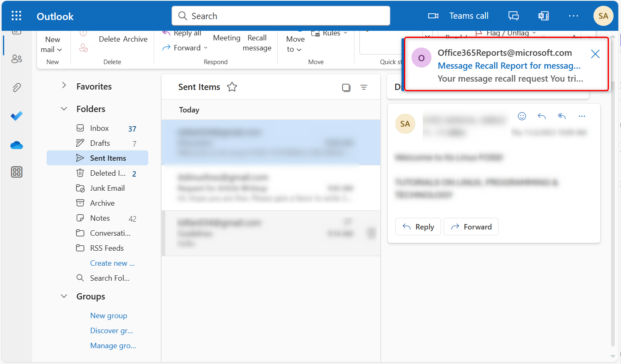This screenshot has width=621, height=364.
Task: Click the reply arrow icon in message header
Action: tap(542, 116)
